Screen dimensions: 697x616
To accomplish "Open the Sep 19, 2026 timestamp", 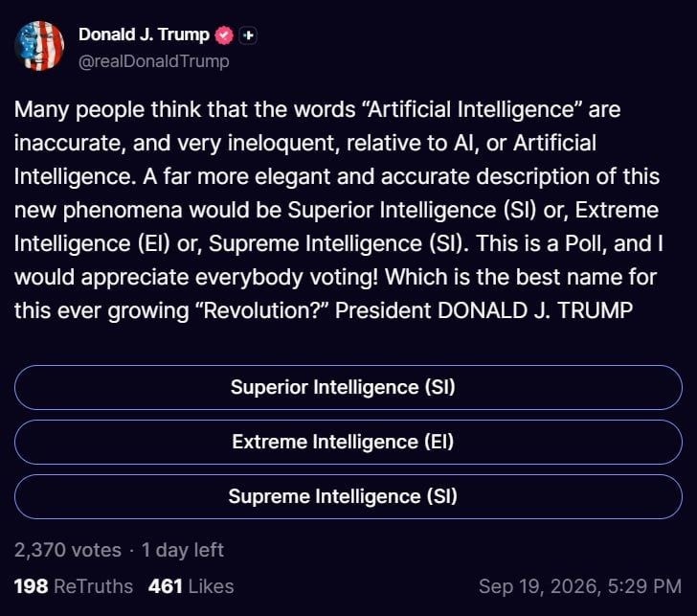I will coord(580,586).
